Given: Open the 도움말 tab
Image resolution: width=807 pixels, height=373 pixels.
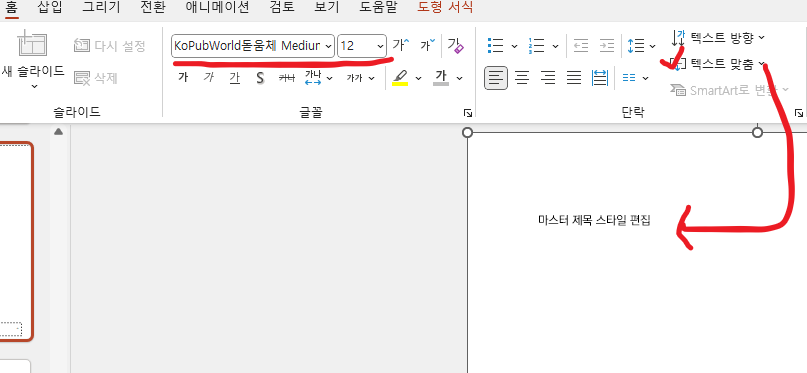Looking at the screenshot, I should coord(378,7).
